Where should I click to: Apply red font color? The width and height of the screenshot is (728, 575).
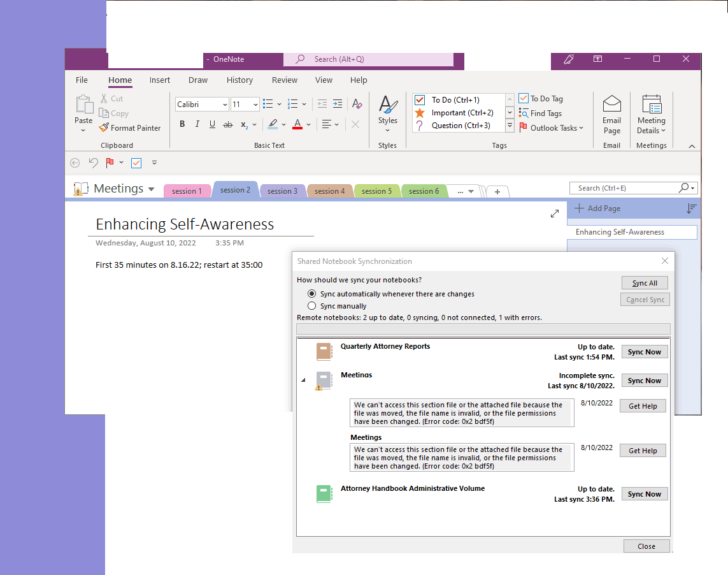coord(297,124)
